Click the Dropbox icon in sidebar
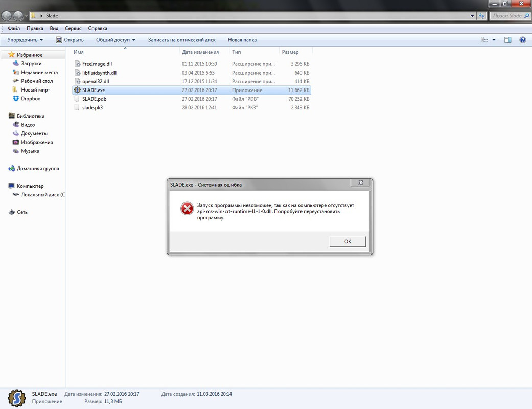Image resolution: width=532 pixels, height=409 pixels. pos(16,99)
